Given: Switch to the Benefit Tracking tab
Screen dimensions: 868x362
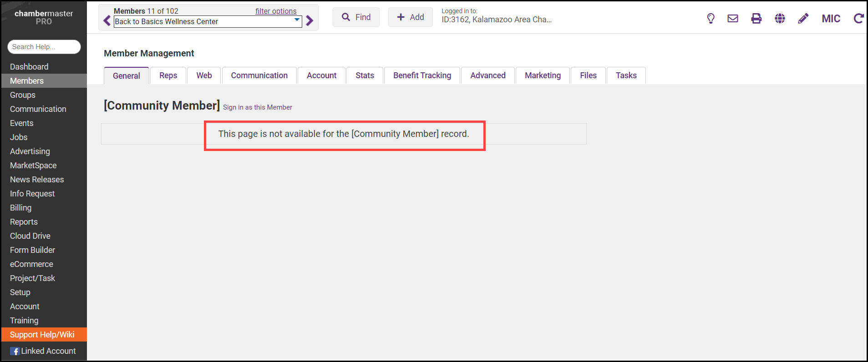Looking at the screenshot, I should pyautogui.click(x=422, y=75).
